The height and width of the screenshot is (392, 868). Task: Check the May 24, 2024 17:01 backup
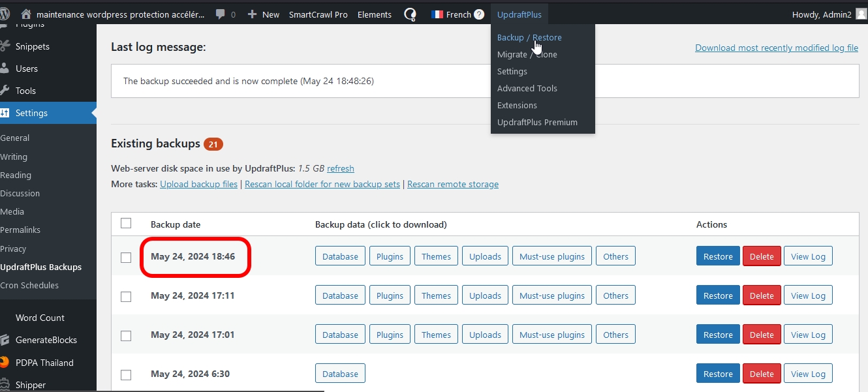(x=126, y=336)
